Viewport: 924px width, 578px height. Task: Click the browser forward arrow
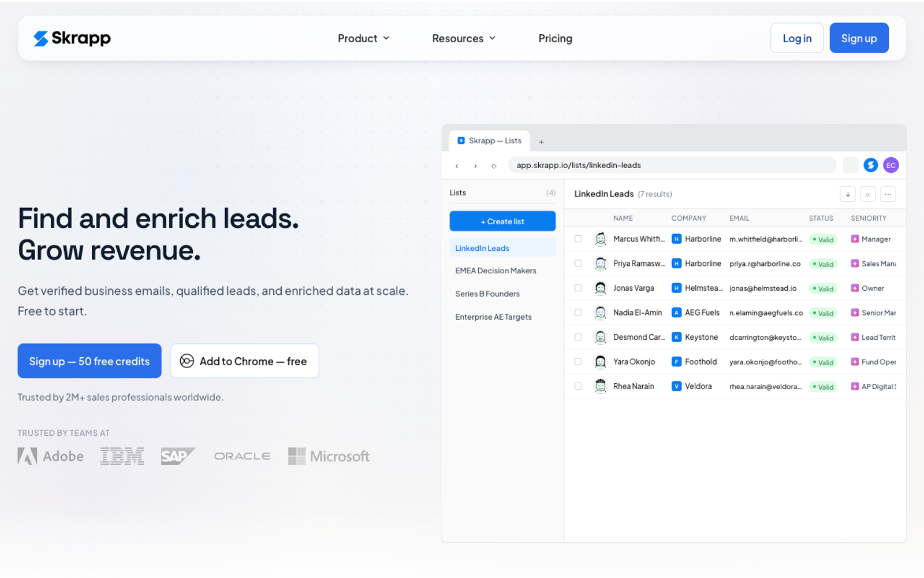[x=475, y=166]
